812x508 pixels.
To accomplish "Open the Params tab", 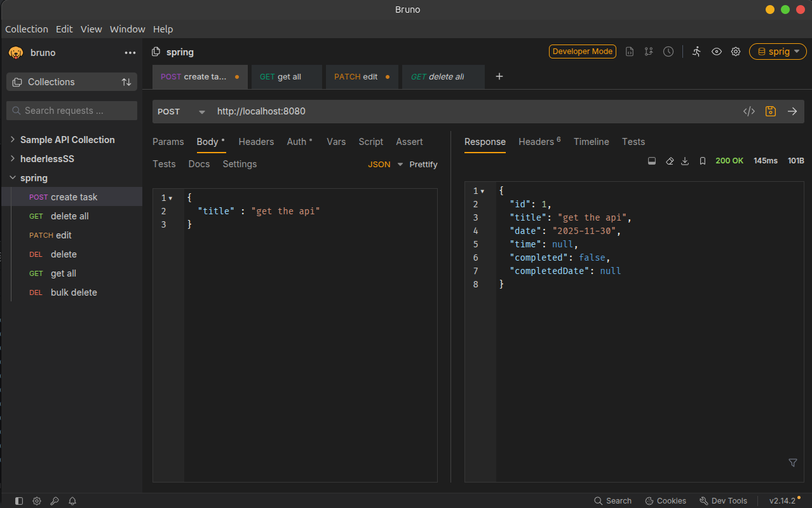I will tap(168, 142).
